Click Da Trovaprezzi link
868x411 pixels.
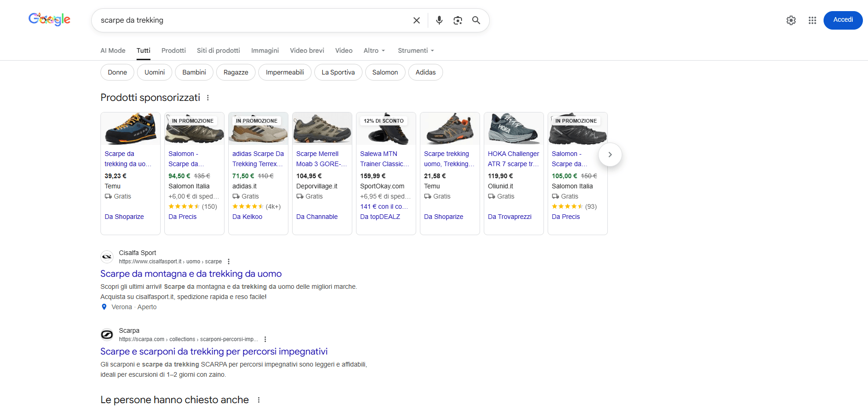(510, 217)
